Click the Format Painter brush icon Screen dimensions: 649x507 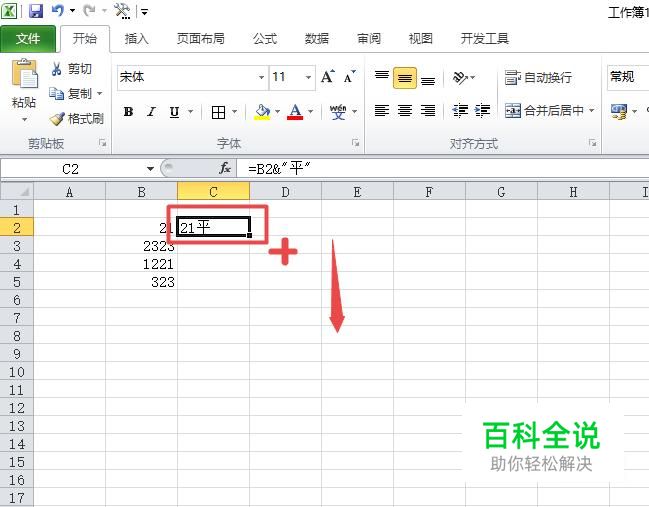(x=57, y=119)
